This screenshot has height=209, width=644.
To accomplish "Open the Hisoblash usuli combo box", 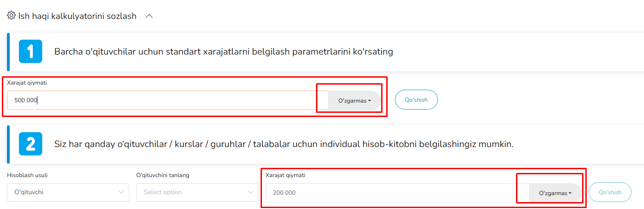I will 68,192.
